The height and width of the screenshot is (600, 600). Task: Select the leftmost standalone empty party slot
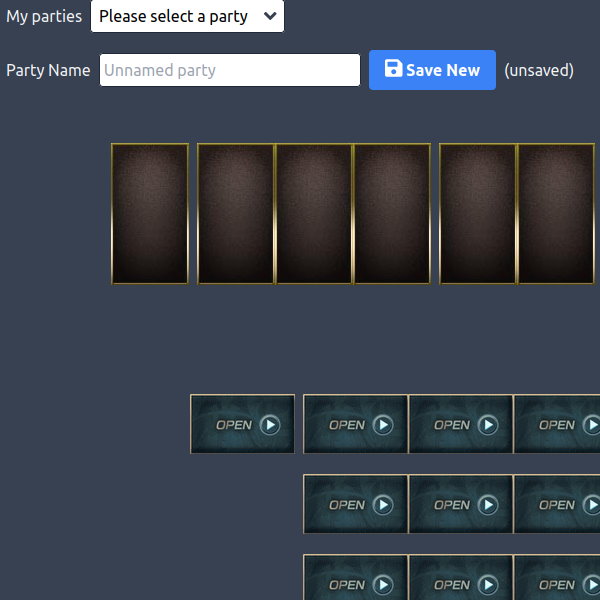pos(150,214)
